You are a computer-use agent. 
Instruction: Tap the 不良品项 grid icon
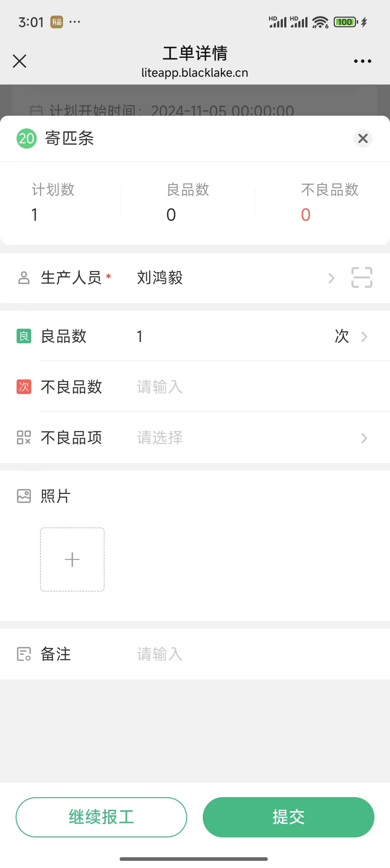(24, 437)
